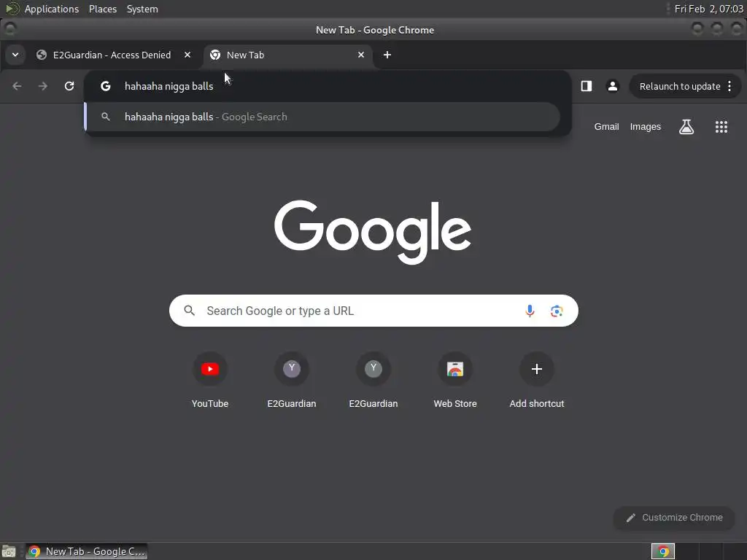Image resolution: width=747 pixels, height=560 pixels.
Task: Open the Google apps grid
Action: click(x=721, y=127)
